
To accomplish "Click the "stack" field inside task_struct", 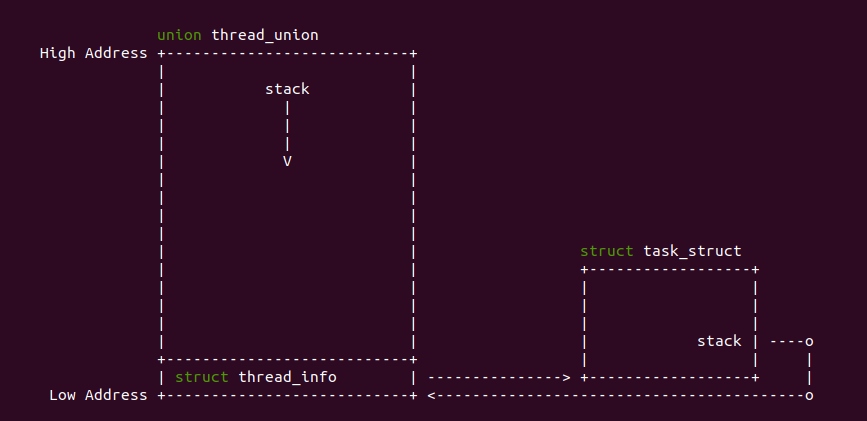I will (x=719, y=341).
